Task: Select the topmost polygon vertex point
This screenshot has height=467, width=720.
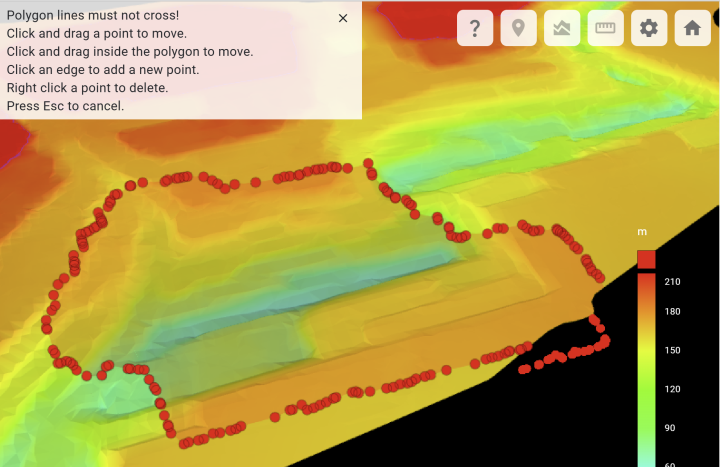Action: (x=368, y=163)
